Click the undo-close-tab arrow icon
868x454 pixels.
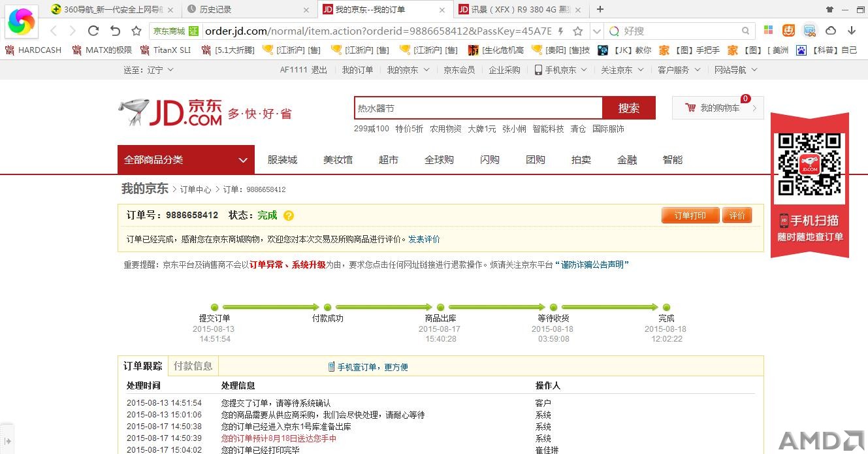pyautogui.click(x=115, y=31)
